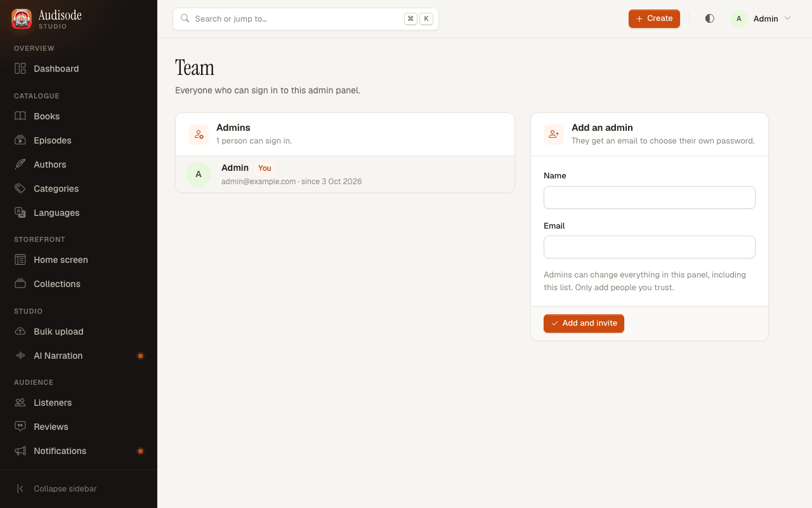Click the Dashboard grid icon

pos(20,69)
